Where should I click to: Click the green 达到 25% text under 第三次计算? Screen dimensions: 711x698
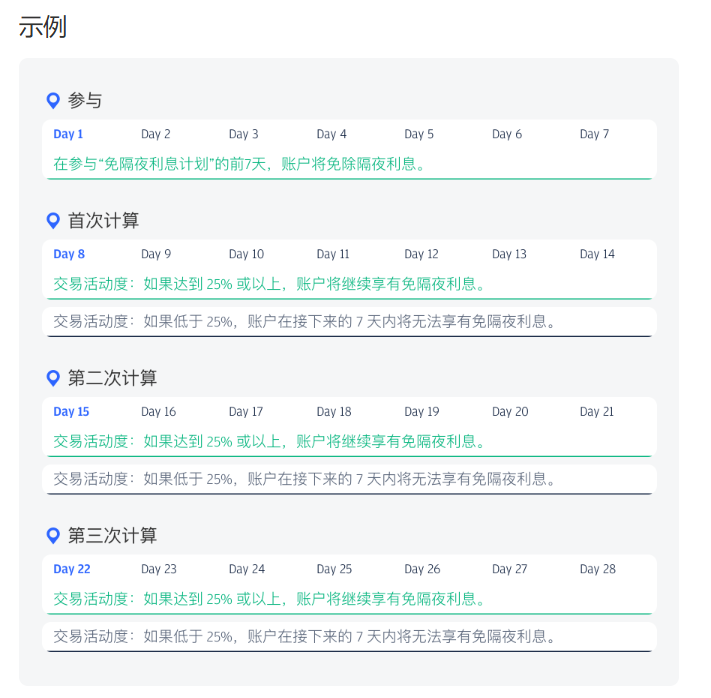269,599
